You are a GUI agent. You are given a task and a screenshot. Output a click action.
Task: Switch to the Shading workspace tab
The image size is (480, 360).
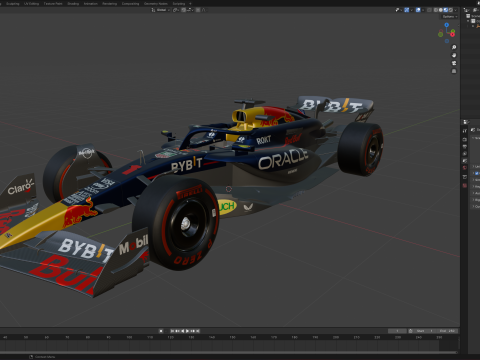tap(73, 4)
